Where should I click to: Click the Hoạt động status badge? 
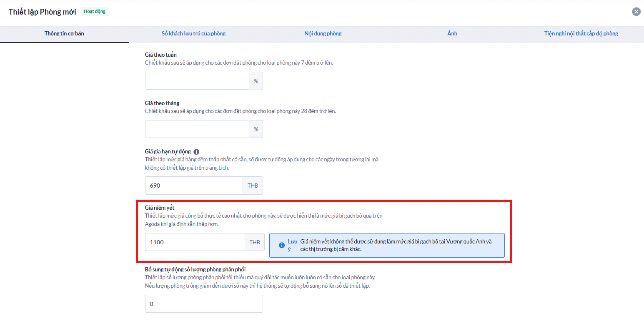click(95, 12)
